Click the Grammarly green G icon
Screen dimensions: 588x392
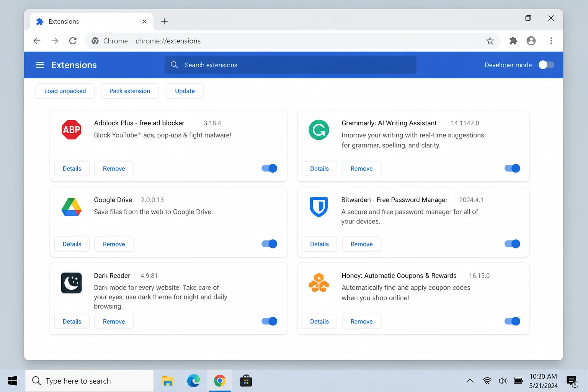pos(319,130)
